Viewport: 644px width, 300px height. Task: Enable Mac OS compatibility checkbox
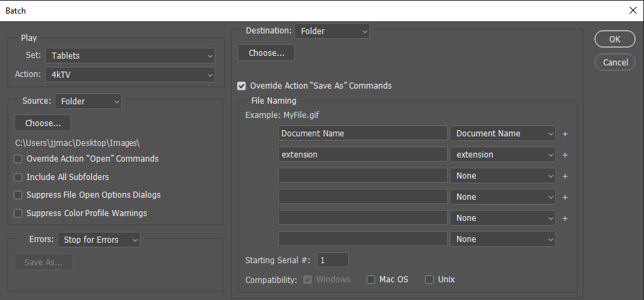[371, 280]
